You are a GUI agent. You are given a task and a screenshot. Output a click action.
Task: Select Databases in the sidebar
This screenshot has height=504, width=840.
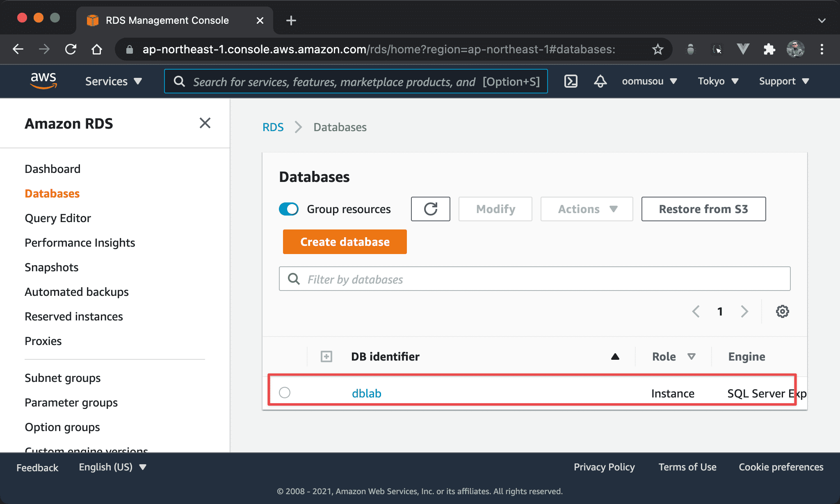coord(52,193)
